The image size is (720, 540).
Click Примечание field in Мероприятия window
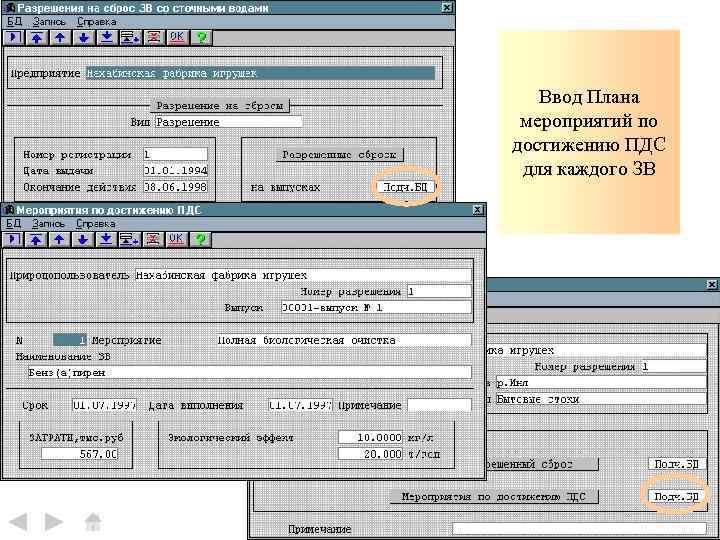[439, 405]
